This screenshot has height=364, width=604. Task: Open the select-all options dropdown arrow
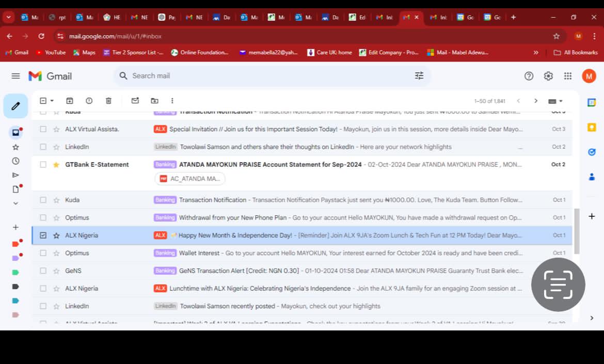click(x=52, y=101)
